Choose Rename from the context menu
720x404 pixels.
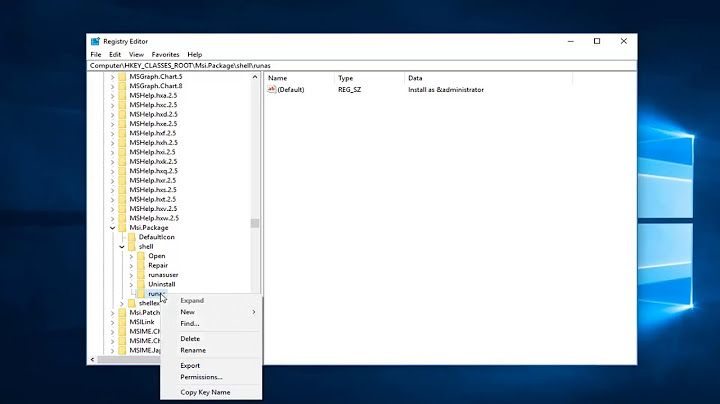(x=211, y=350)
